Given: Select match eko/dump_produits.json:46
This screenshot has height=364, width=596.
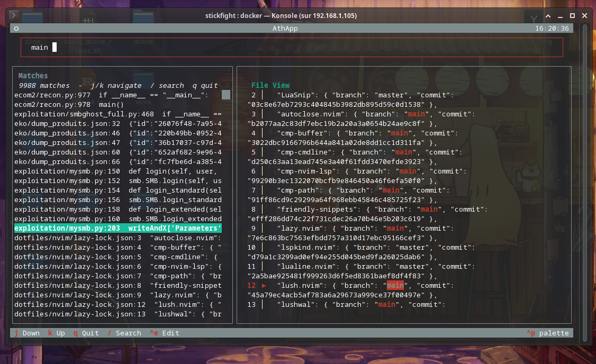Looking at the screenshot, I should 118,133.
